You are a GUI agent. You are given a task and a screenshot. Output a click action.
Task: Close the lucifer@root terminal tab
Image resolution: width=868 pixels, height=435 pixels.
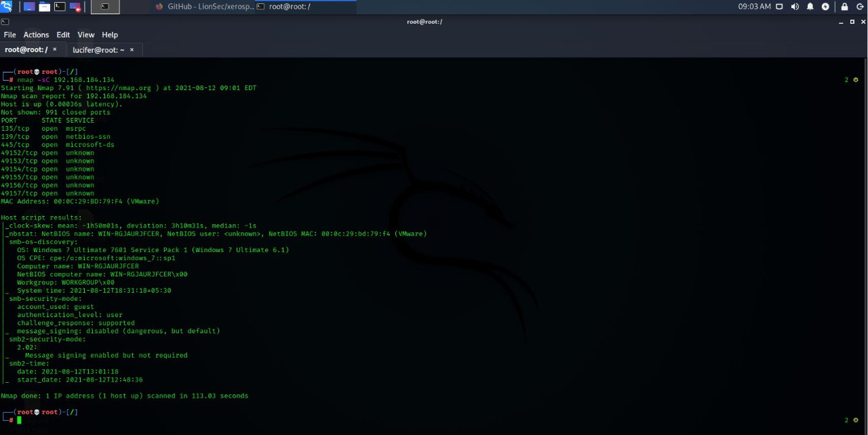pos(132,49)
